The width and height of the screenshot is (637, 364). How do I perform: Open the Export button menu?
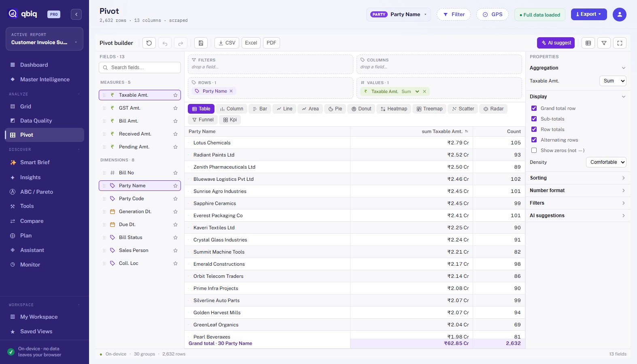[x=589, y=14]
